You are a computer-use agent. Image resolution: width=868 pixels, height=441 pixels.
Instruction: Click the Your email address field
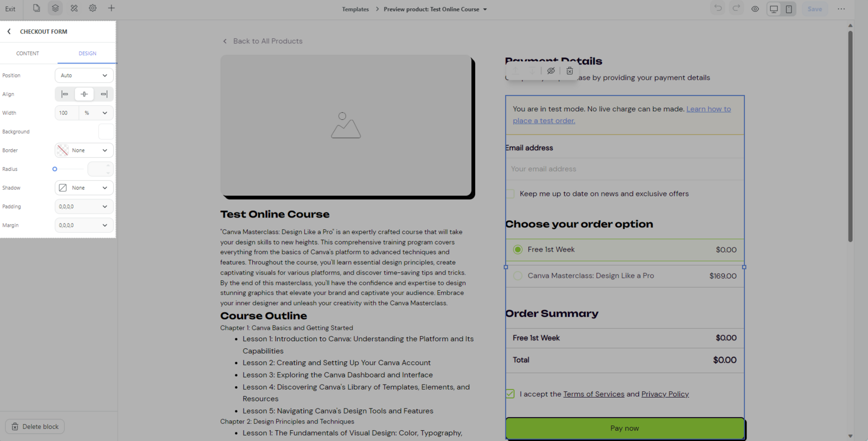point(624,169)
